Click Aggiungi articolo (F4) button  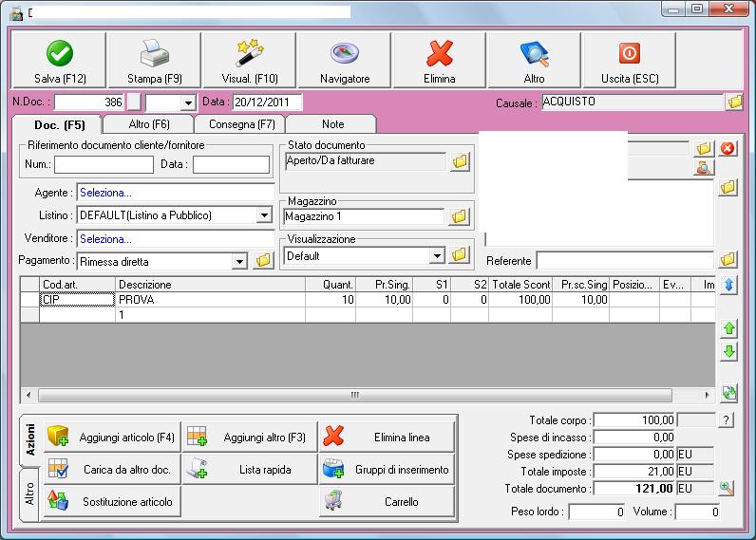pyautogui.click(x=111, y=438)
